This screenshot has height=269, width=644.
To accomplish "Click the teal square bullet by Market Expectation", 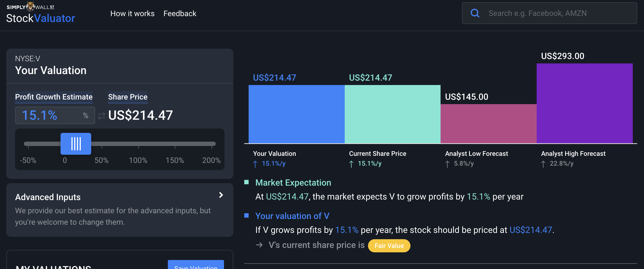I will coord(246,182).
